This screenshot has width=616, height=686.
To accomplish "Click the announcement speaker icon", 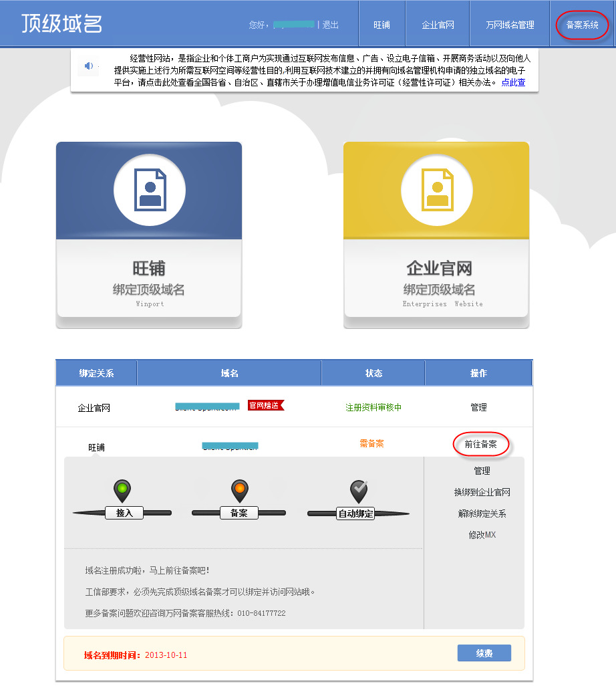I will pyautogui.click(x=89, y=65).
